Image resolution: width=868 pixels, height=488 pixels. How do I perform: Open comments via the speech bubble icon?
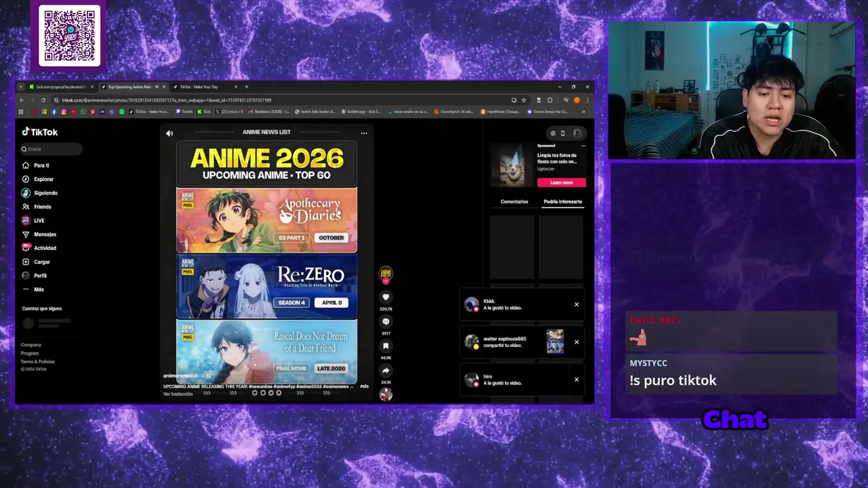point(386,322)
